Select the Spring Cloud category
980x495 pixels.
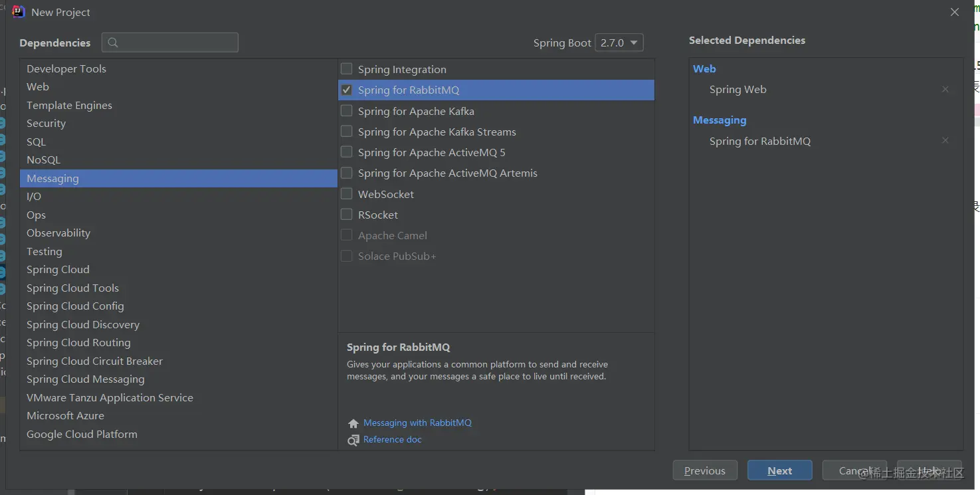point(179,270)
